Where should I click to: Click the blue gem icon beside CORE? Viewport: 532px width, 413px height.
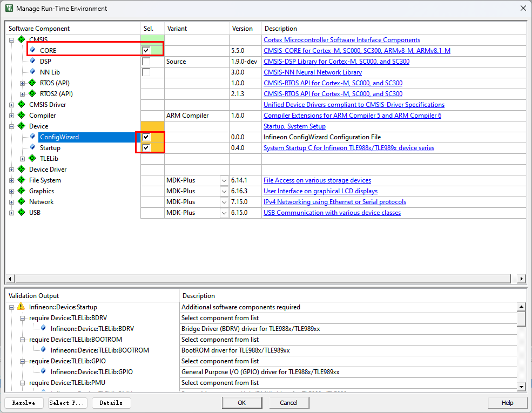tap(32, 50)
